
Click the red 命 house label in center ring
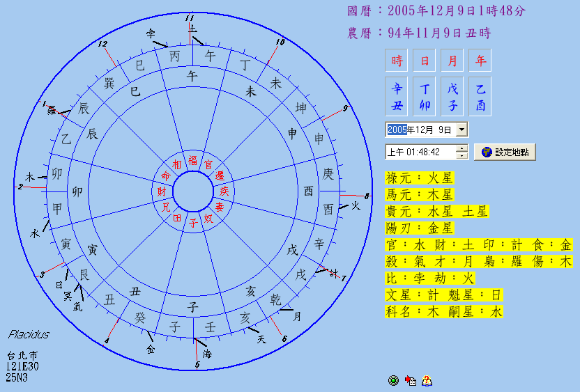pyautogui.click(x=165, y=175)
